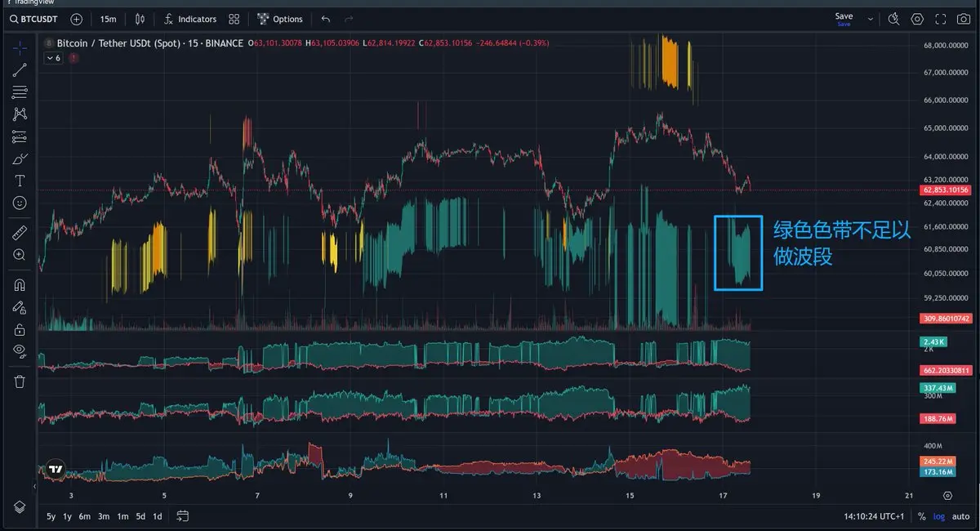Save the chart layout

click(844, 18)
